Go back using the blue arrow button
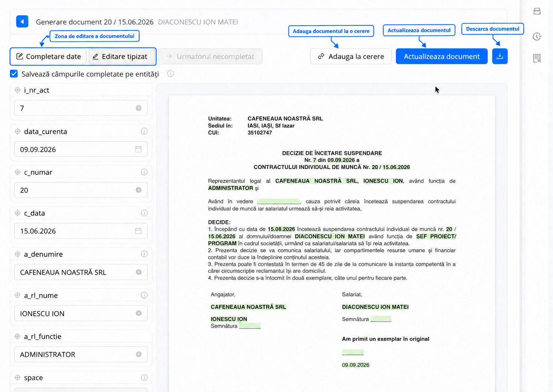Screen dimensions: 553x392 coord(22,22)
